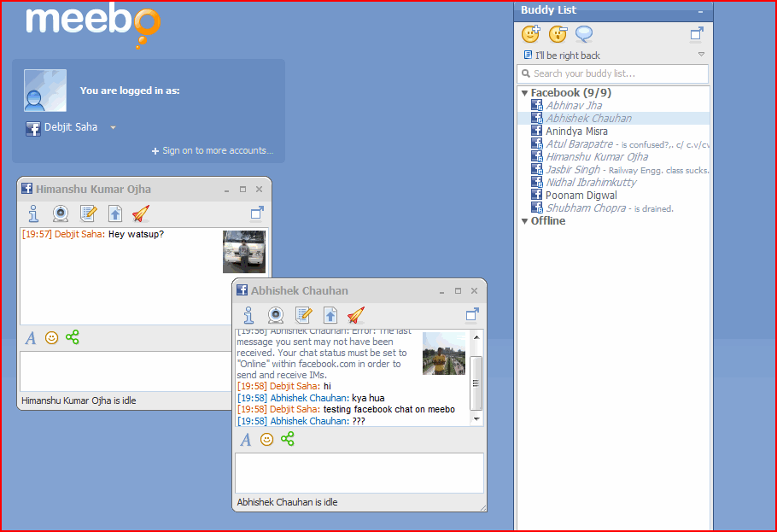Image resolution: width=777 pixels, height=532 pixels.
Task: Select buddy Nidhal Ibrahimkutty
Action: click(591, 183)
